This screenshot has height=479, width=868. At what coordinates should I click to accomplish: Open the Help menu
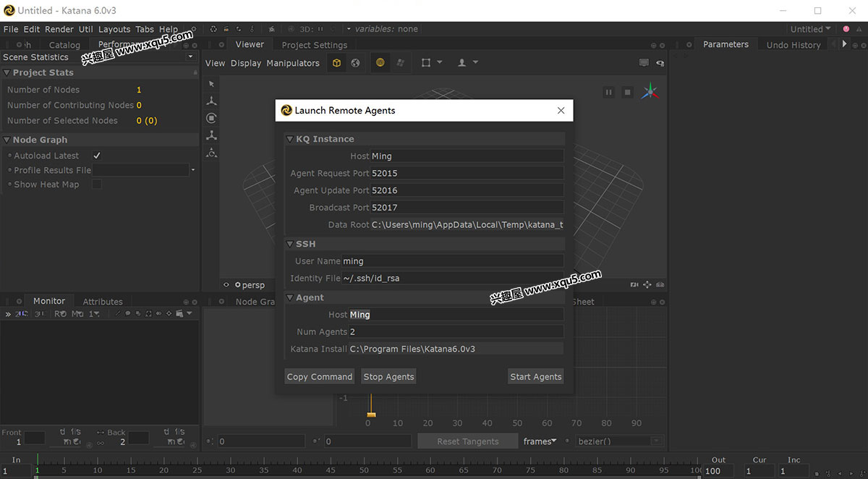click(169, 29)
